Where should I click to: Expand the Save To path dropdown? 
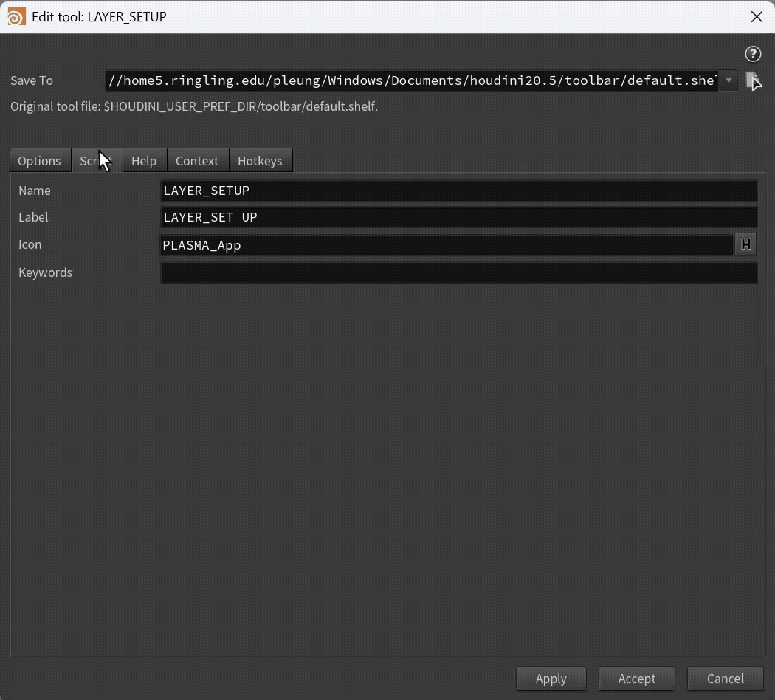[x=728, y=80]
